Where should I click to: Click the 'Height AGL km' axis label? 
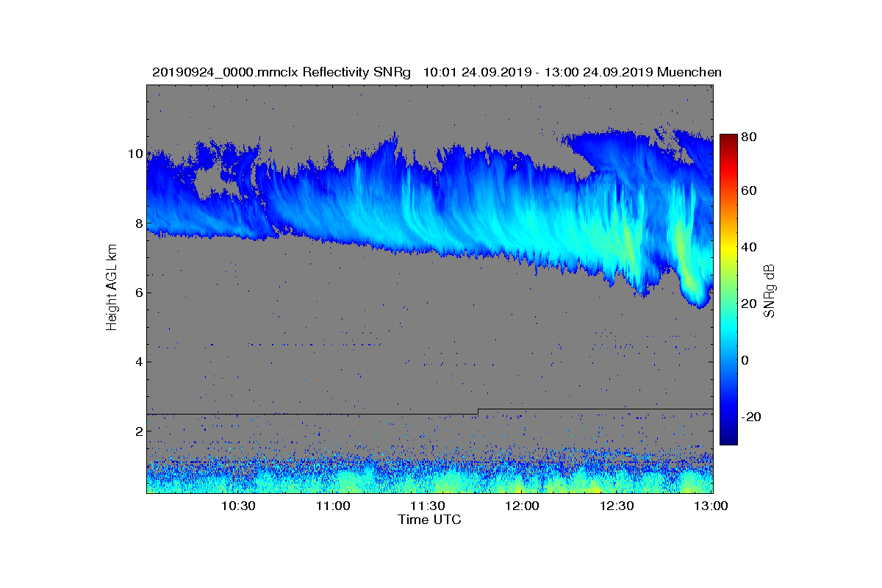click(x=112, y=289)
